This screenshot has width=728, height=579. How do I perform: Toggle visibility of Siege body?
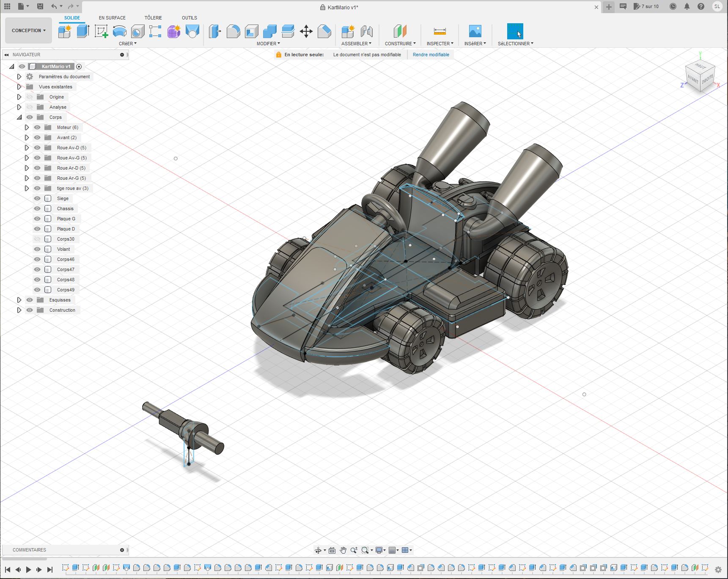(37, 198)
